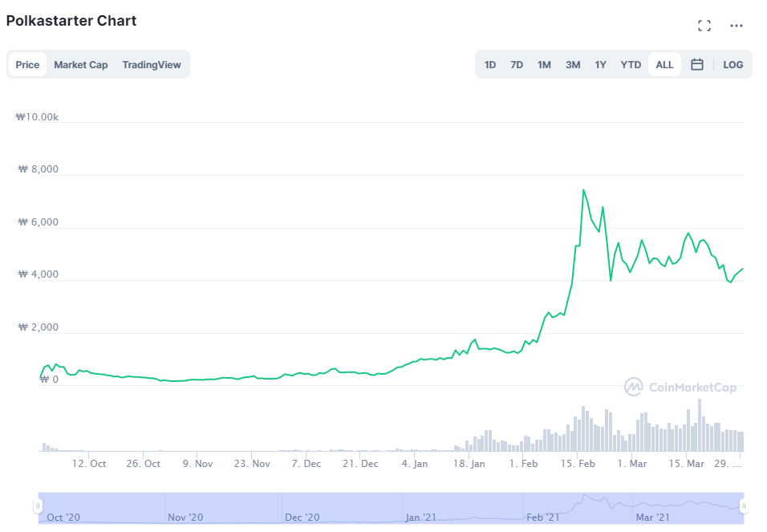Click the 'Polkastarter Chart' heading
This screenshot has height=532, width=767.
tap(71, 21)
